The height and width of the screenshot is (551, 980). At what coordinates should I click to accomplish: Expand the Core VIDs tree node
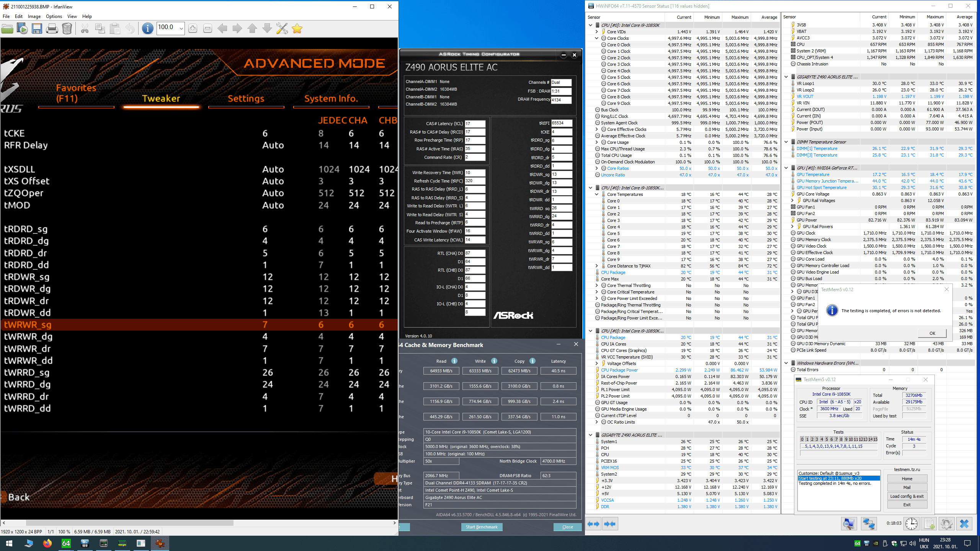tap(596, 32)
